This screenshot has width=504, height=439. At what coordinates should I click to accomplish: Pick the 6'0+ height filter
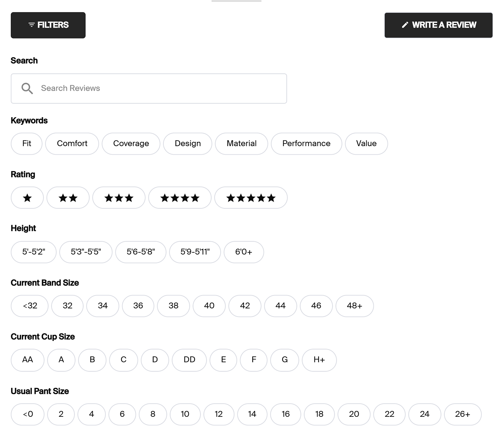tap(244, 252)
